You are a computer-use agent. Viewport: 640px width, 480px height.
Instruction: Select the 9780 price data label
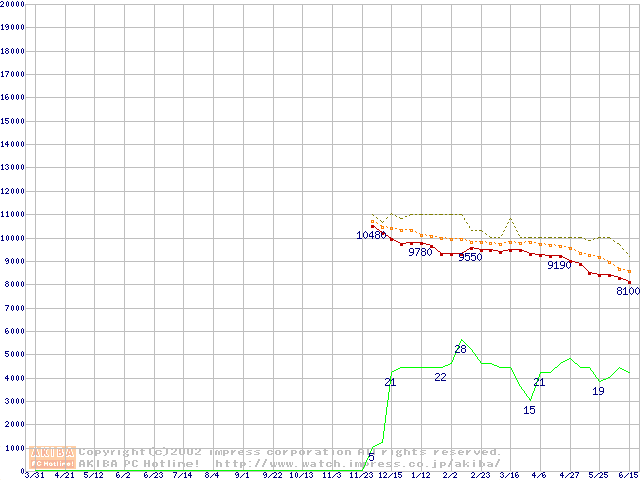pos(421,252)
